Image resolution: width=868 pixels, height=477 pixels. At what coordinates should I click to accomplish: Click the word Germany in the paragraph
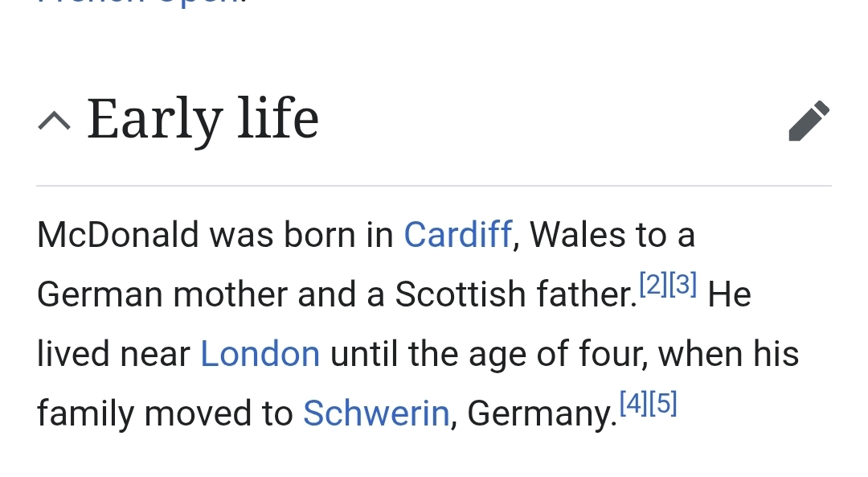tap(542, 413)
